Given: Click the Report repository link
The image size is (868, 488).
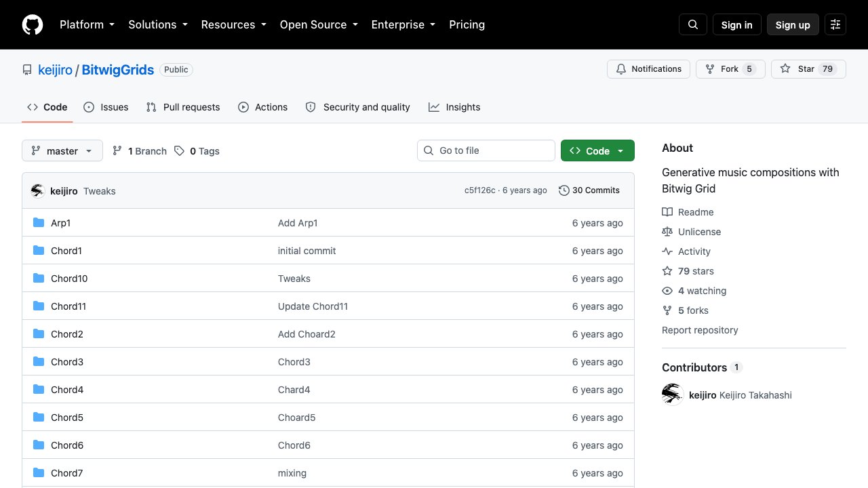Looking at the screenshot, I should pyautogui.click(x=700, y=330).
